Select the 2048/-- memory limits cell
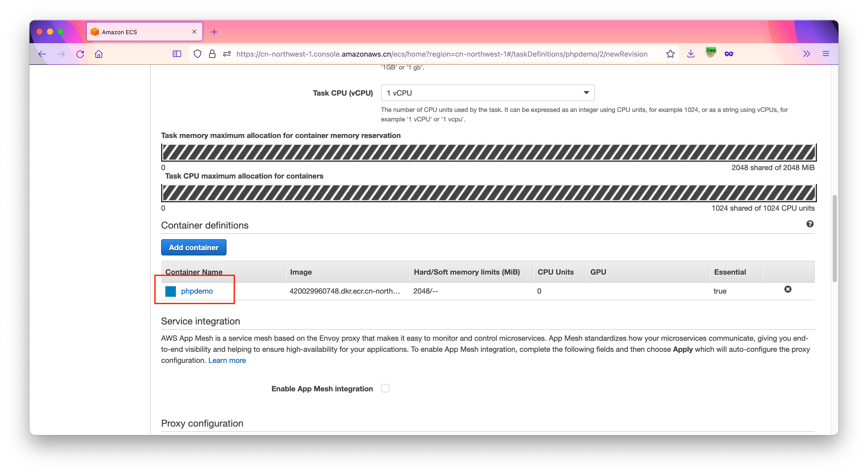Viewport: 868px width, 474px height. click(426, 291)
